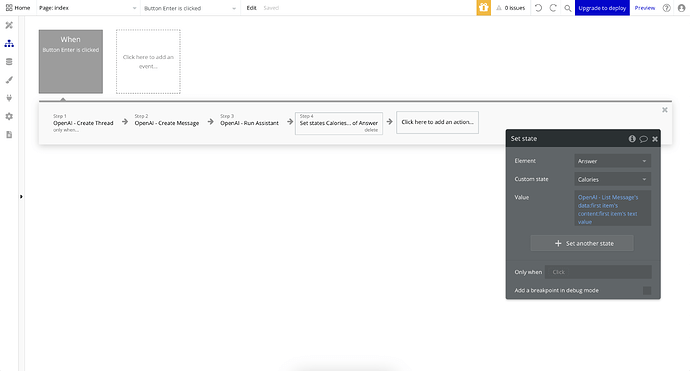
Task: Open the Page: index dropdown
Action: click(88, 8)
